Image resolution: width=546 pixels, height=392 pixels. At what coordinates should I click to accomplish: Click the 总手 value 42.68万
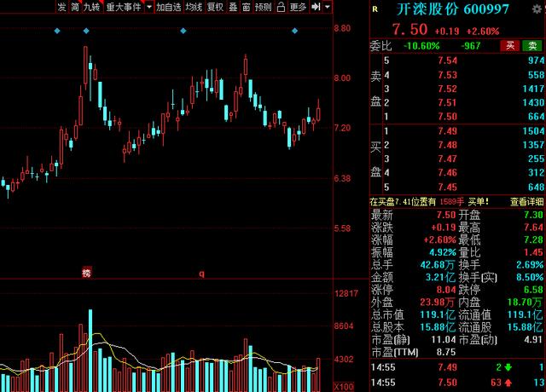point(438,265)
